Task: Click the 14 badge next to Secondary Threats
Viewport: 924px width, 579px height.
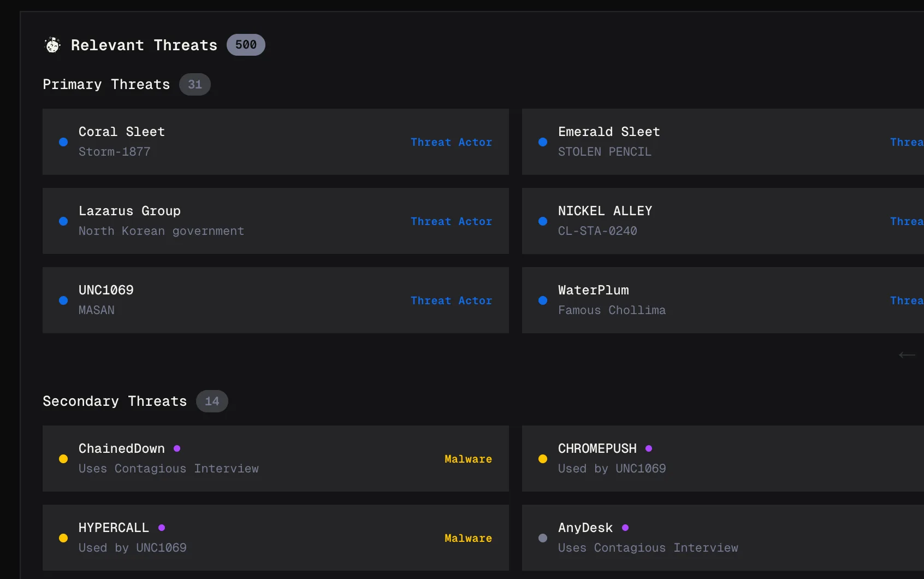Action: [212, 401]
